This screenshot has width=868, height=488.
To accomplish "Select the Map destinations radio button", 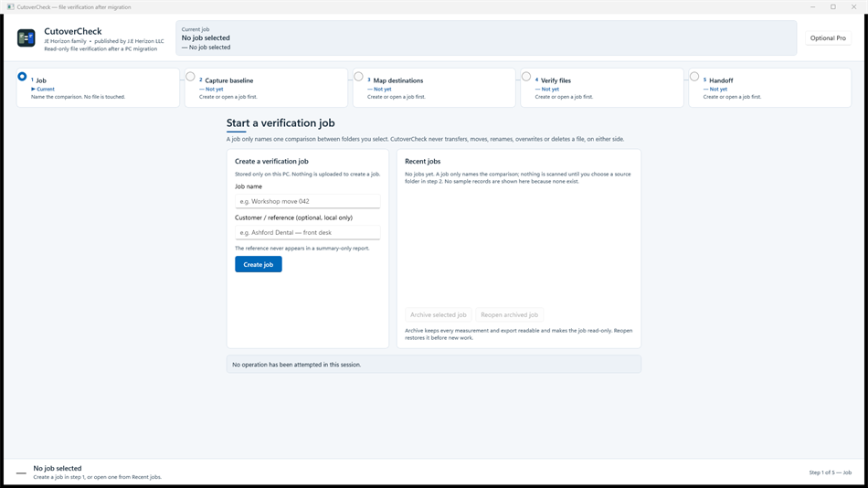I will pyautogui.click(x=359, y=77).
